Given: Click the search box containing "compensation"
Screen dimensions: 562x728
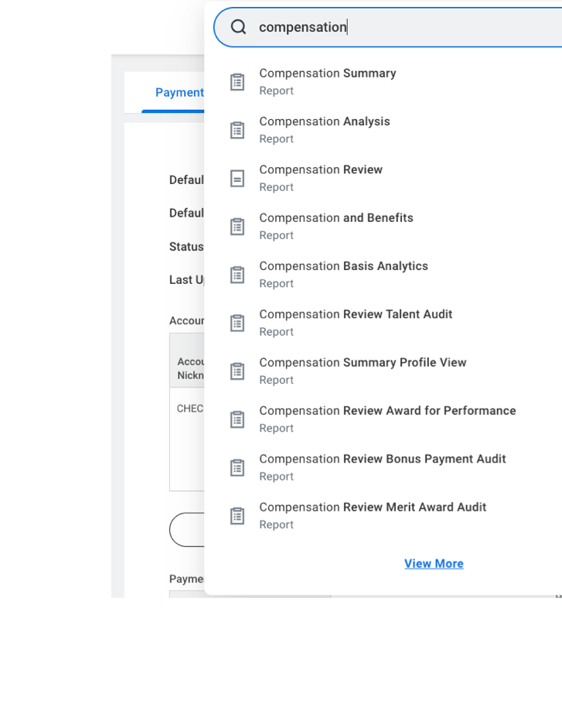Looking at the screenshot, I should pos(402,27).
